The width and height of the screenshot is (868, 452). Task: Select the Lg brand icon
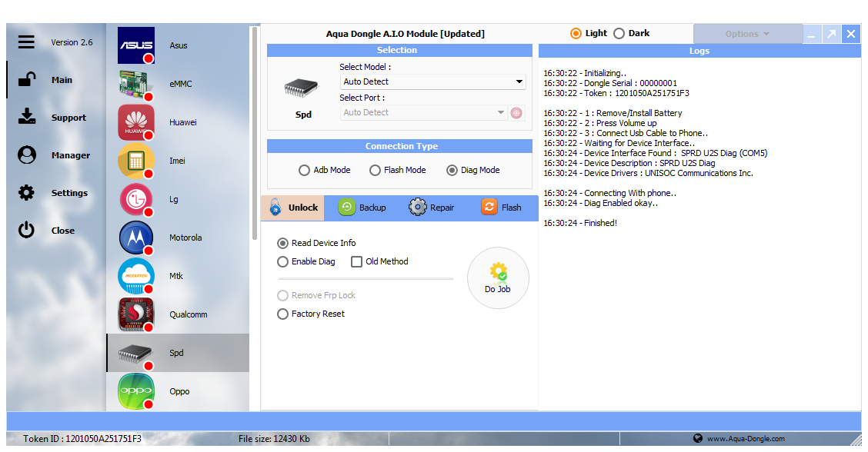136,199
